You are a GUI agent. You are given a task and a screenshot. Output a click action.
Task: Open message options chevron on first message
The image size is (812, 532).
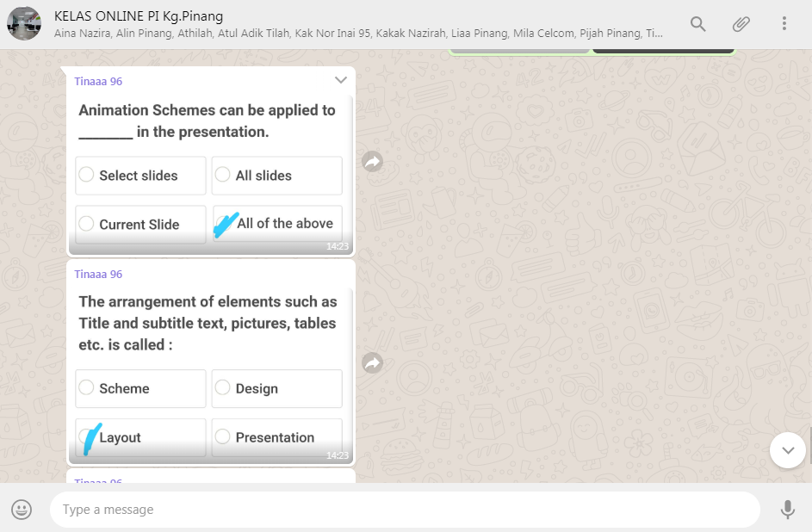point(341,80)
